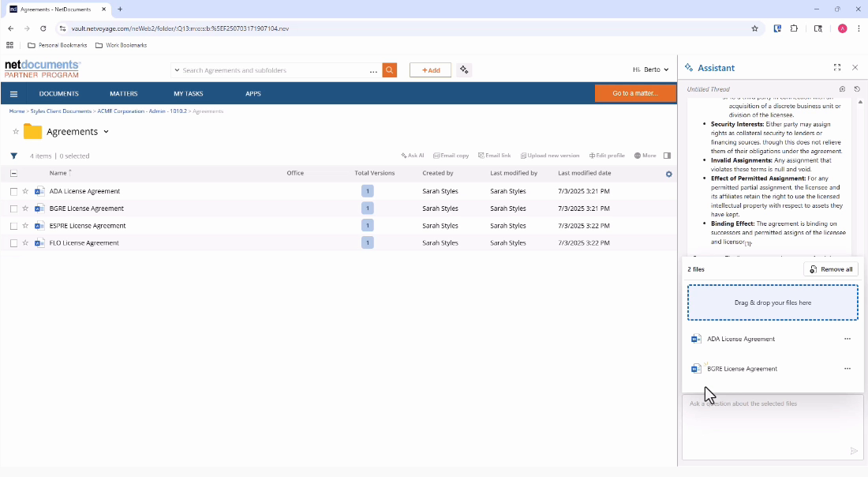Open the search options ellipsis
The height and width of the screenshot is (477, 868).
click(373, 71)
